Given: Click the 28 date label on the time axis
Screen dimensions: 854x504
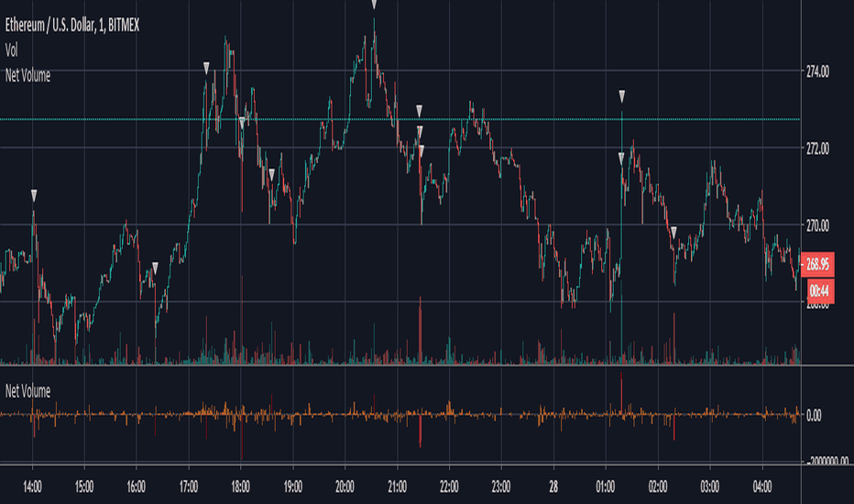Looking at the screenshot, I should coord(553,487).
